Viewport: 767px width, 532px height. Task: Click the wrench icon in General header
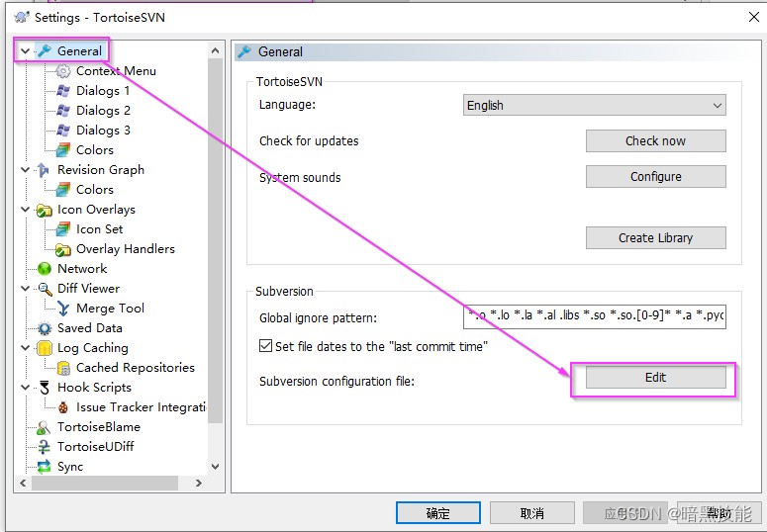click(x=244, y=51)
